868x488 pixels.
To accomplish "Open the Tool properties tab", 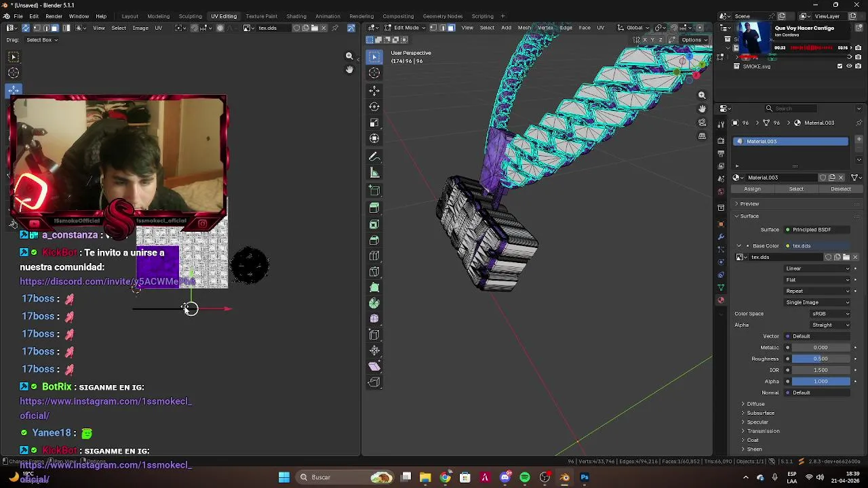I will pos(721,124).
